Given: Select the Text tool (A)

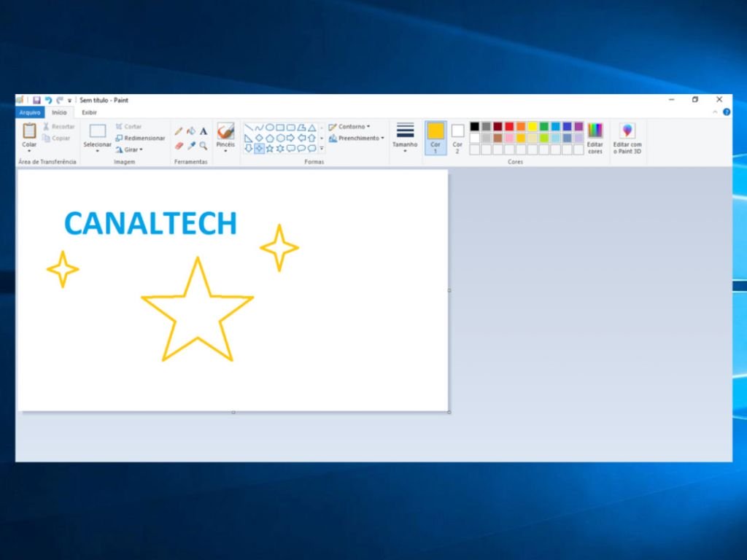Looking at the screenshot, I should 204,131.
